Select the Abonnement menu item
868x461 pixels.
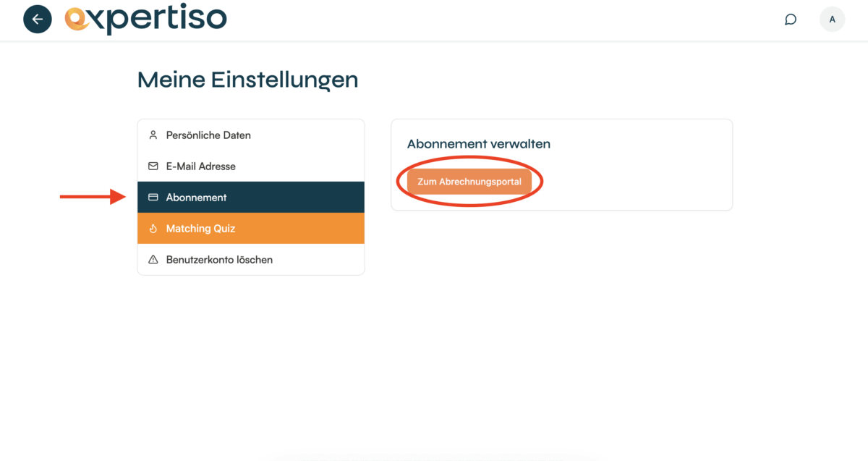(x=251, y=198)
